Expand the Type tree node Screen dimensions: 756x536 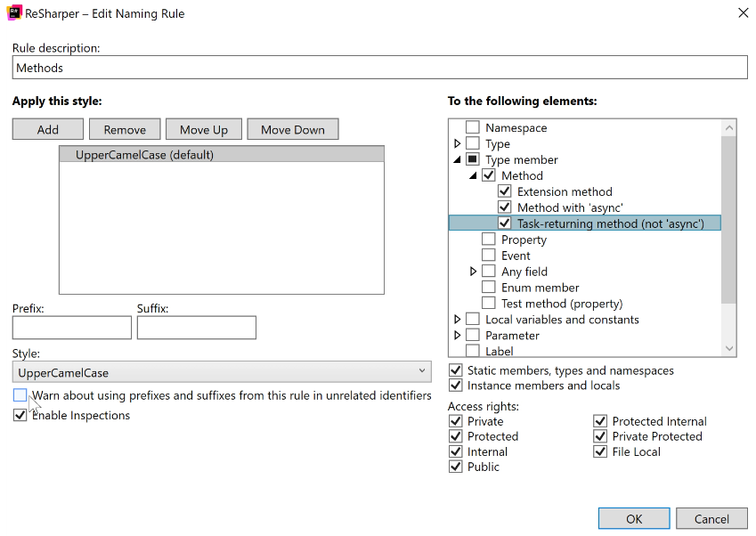point(458,143)
